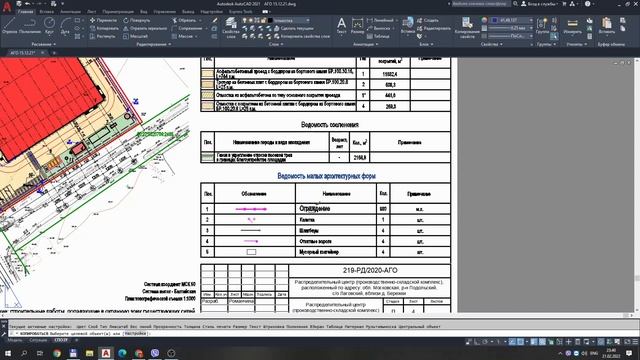
Task: Select the Полилиния polyline tool
Action: tap(29, 26)
